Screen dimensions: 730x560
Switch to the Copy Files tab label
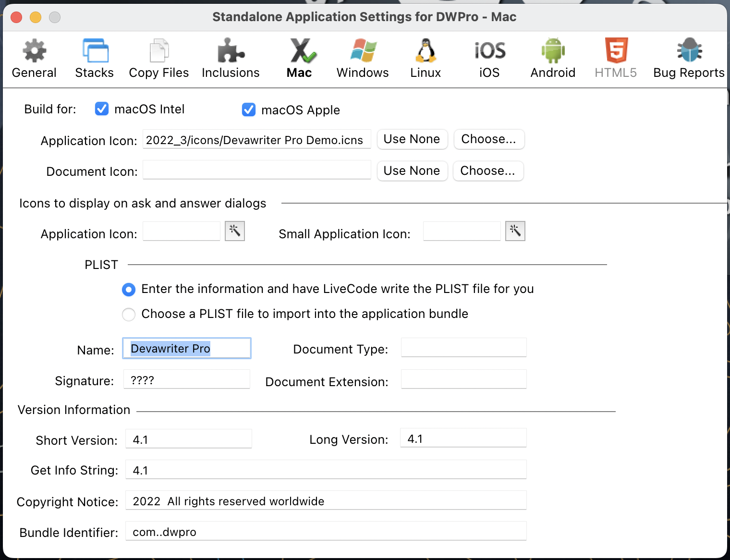click(159, 73)
